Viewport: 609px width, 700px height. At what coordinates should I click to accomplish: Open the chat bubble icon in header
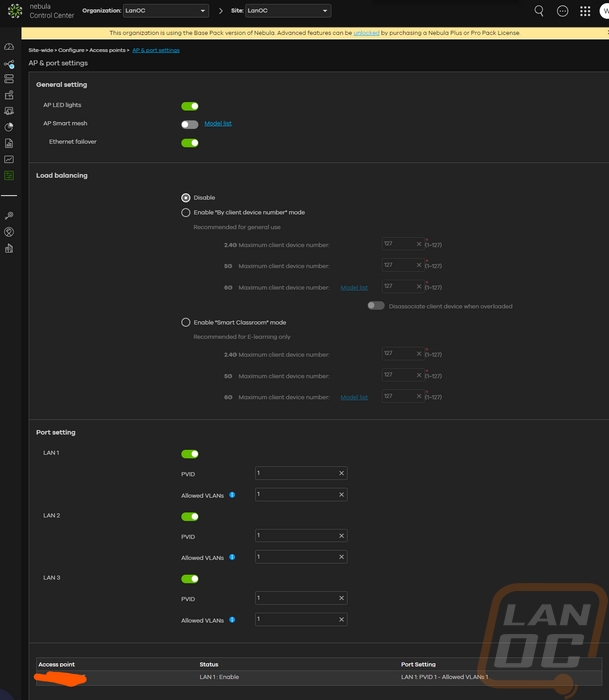(x=563, y=11)
